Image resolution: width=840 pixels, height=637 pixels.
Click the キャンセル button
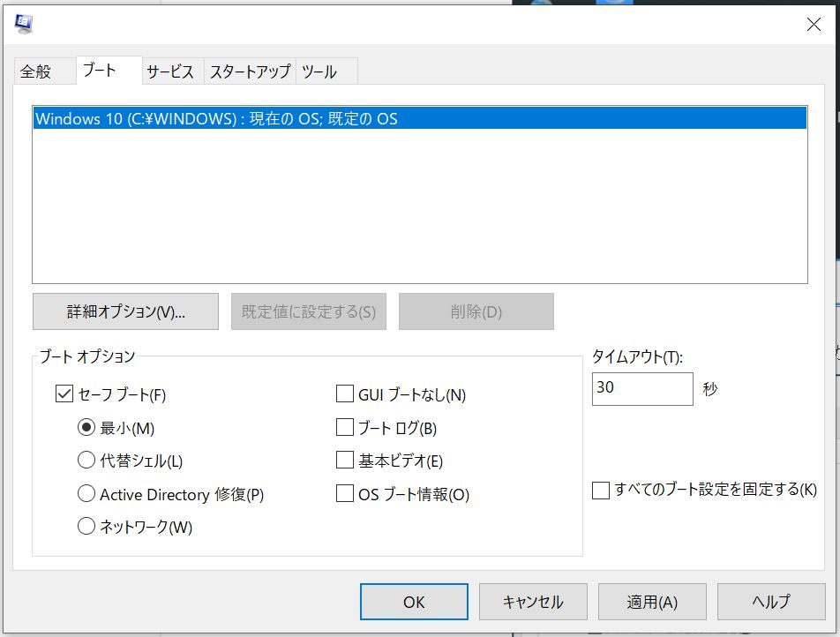click(533, 602)
